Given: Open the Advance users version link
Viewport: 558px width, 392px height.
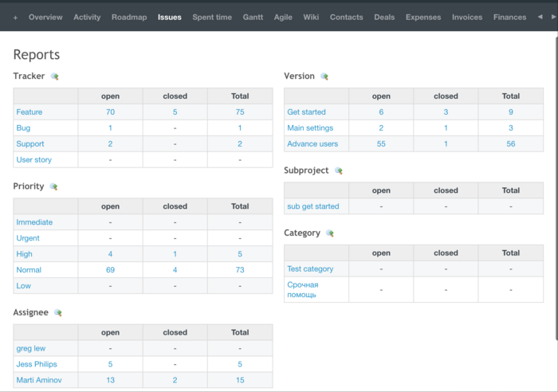Looking at the screenshot, I should pos(312,144).
